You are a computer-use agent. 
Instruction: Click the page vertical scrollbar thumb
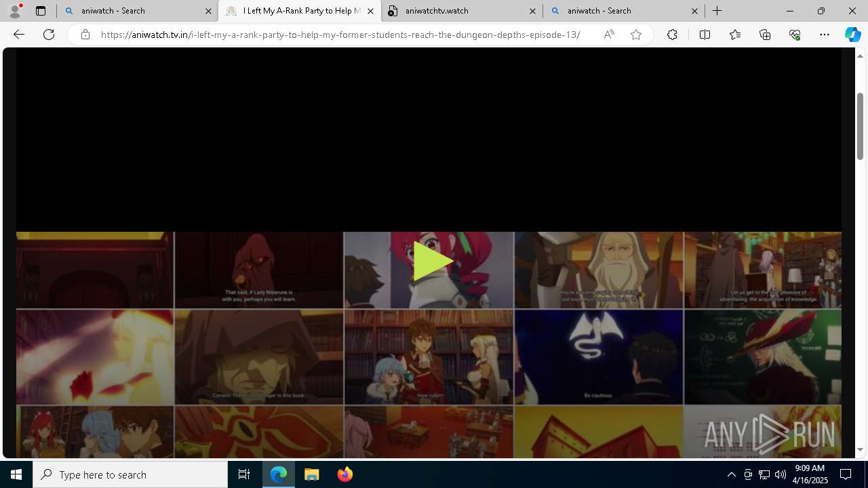tap(860, 126)
